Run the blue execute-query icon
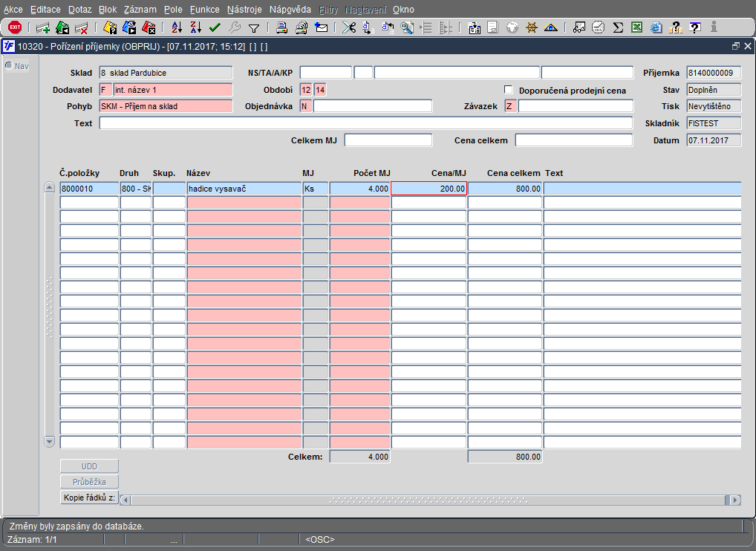Image resolution: width=756 pixels, height=551 pixels. pos(129,28)
